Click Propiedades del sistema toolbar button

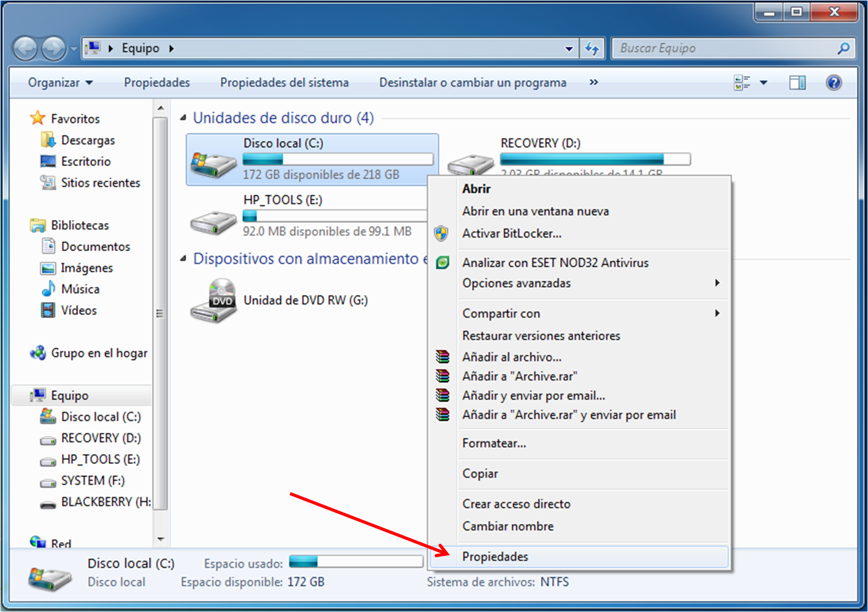click(284, 83)
